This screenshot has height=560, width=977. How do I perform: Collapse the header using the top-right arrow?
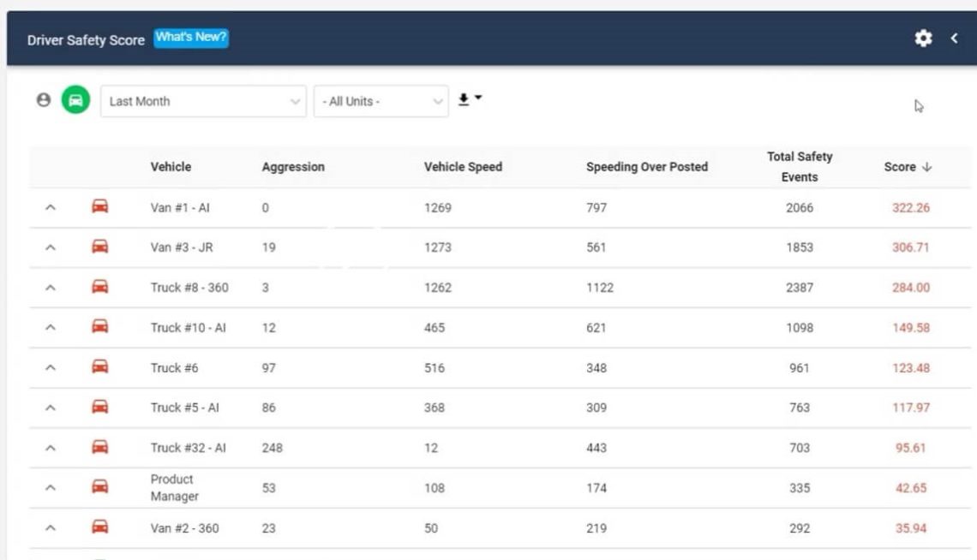click(x=954, y=39)
